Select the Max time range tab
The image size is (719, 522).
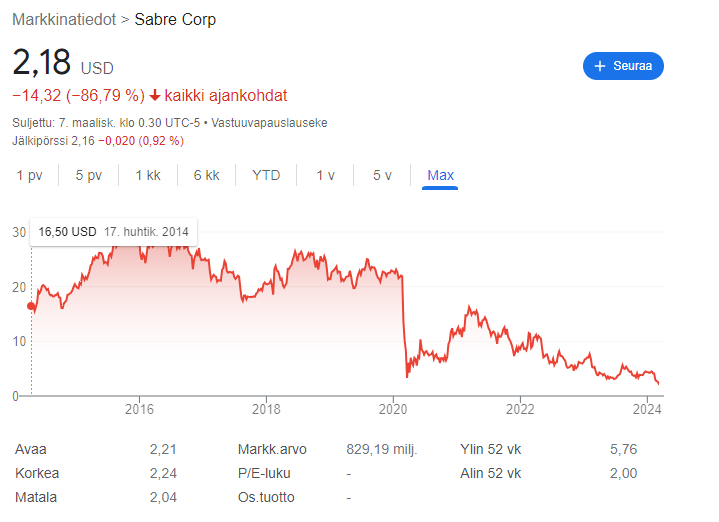pyautogui.click(x=440, y=175)
